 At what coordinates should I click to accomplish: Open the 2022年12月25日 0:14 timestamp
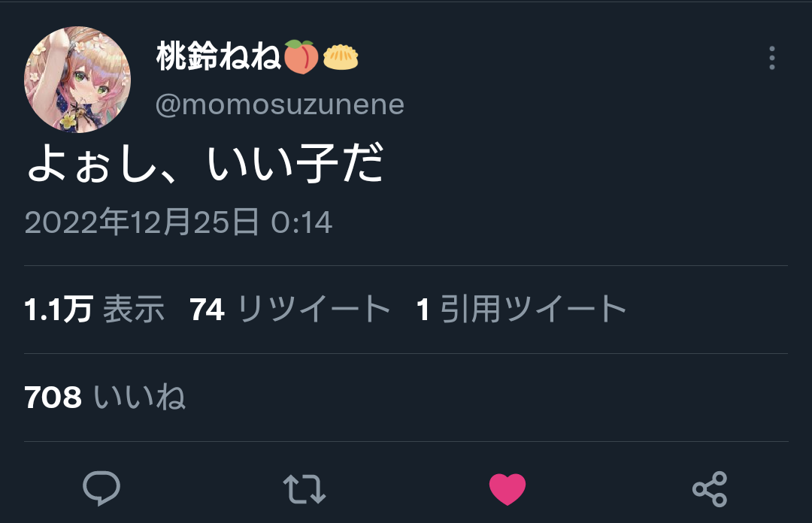coord(178,222)
